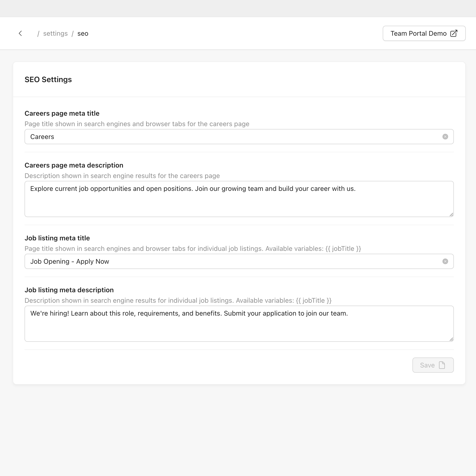Select the seo breadcrumb item
Screen dimensions: 476x476
click(83, 33)
